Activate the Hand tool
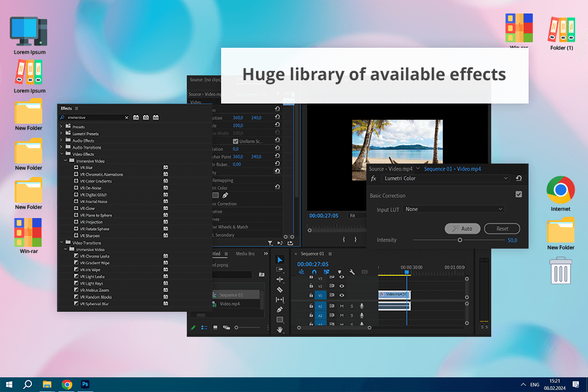This screenshot has height=392, width=588. [280, 330]
